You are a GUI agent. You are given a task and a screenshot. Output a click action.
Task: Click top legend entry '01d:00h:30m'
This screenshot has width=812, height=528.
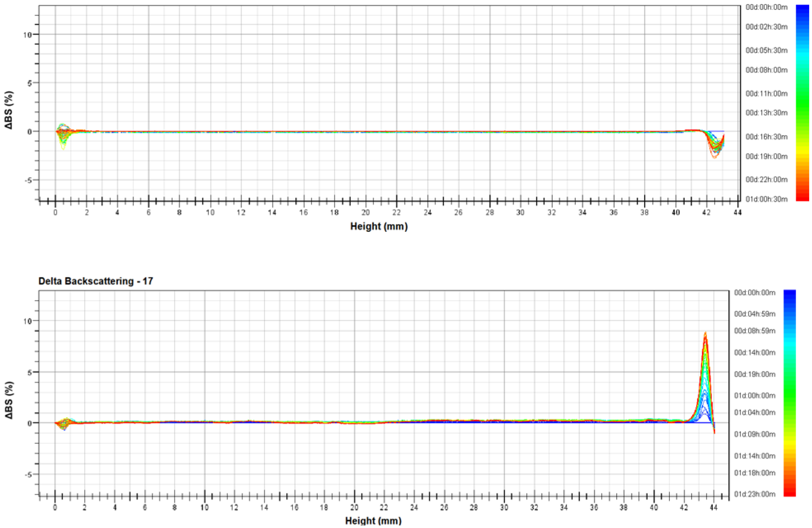click(x=766, y=199)
